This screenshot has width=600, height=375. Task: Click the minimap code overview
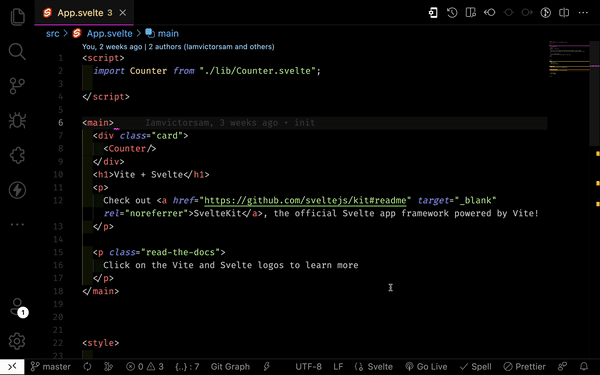pos(569,59)
